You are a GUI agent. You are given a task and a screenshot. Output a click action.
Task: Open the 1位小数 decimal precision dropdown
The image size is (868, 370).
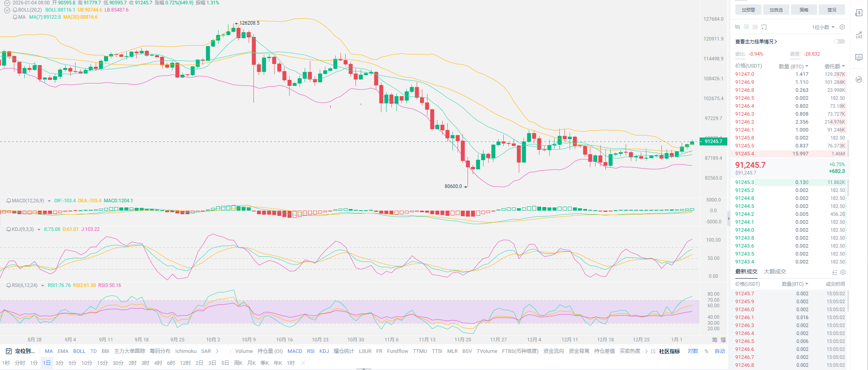pos(823,27)
